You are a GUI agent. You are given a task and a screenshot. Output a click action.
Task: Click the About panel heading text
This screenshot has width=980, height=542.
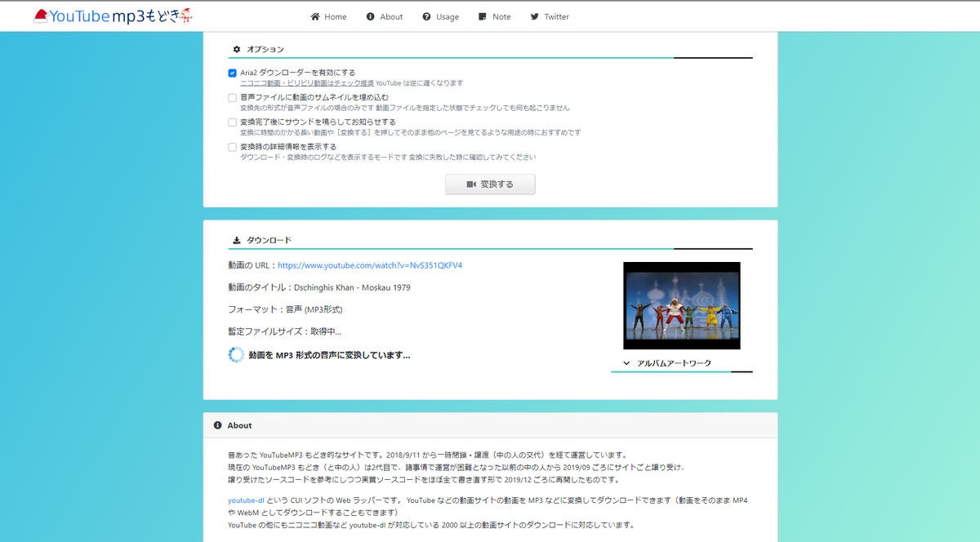(239, 425)
